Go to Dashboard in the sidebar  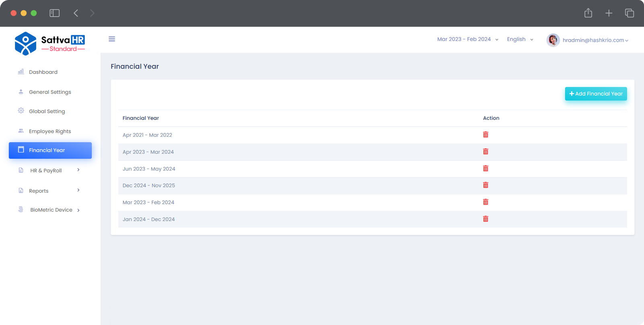[x=43, y=72]
